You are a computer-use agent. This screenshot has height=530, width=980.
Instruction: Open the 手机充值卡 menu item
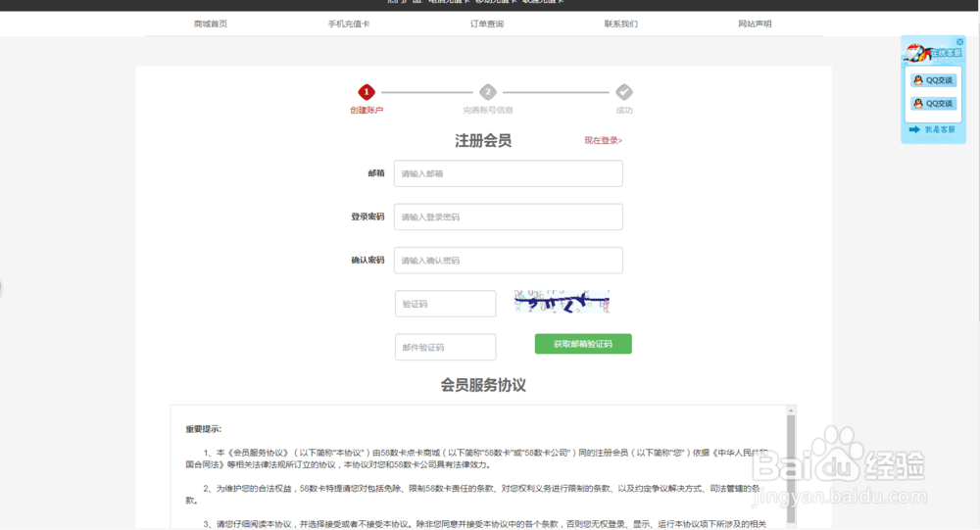coord(349,24)
